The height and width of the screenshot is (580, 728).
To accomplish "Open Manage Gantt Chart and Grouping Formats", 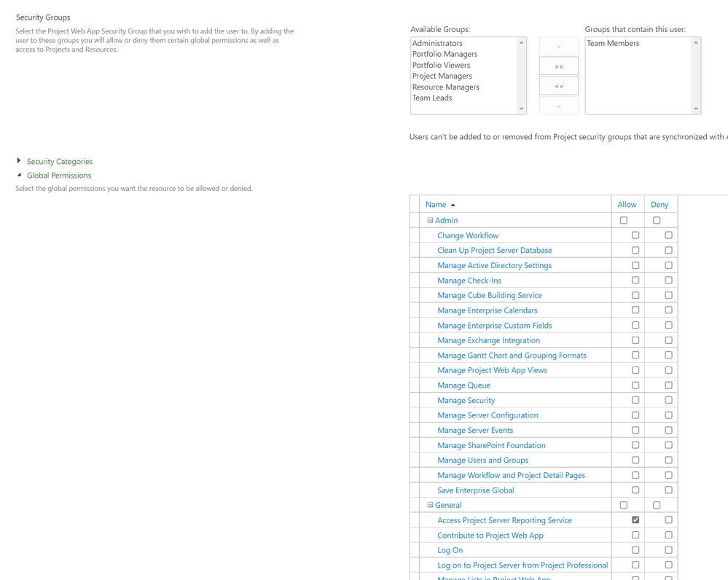I will pyautogui.click(x=512, y=356).
